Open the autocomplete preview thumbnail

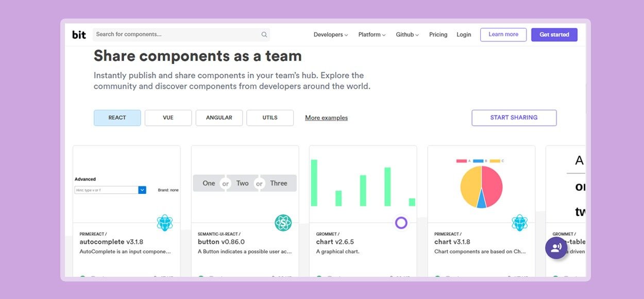click(127, 184)
